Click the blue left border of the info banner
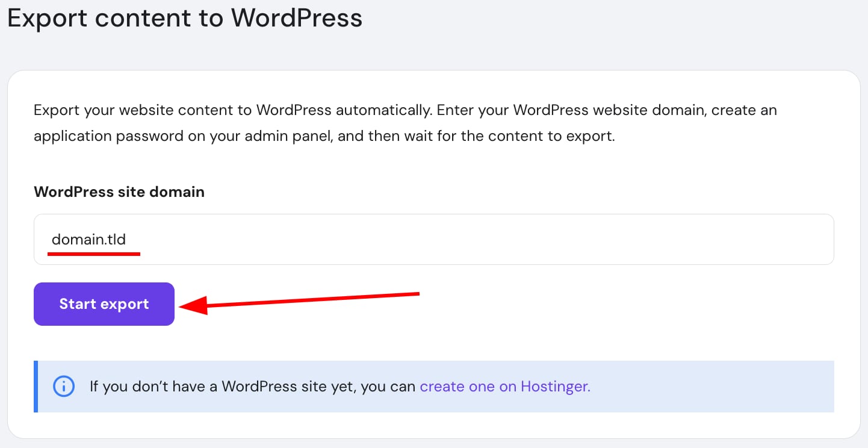The width and height of the screenshot is (868, 448). 36,386
